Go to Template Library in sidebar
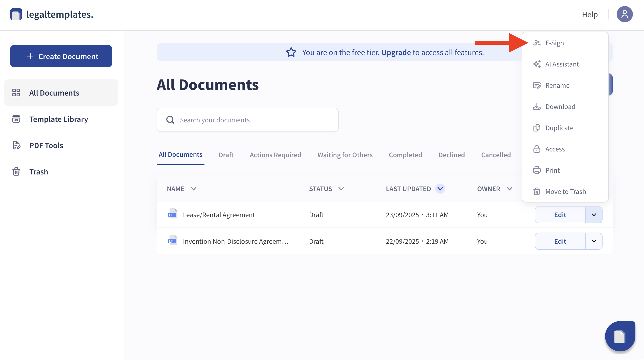 click(58, 119)
